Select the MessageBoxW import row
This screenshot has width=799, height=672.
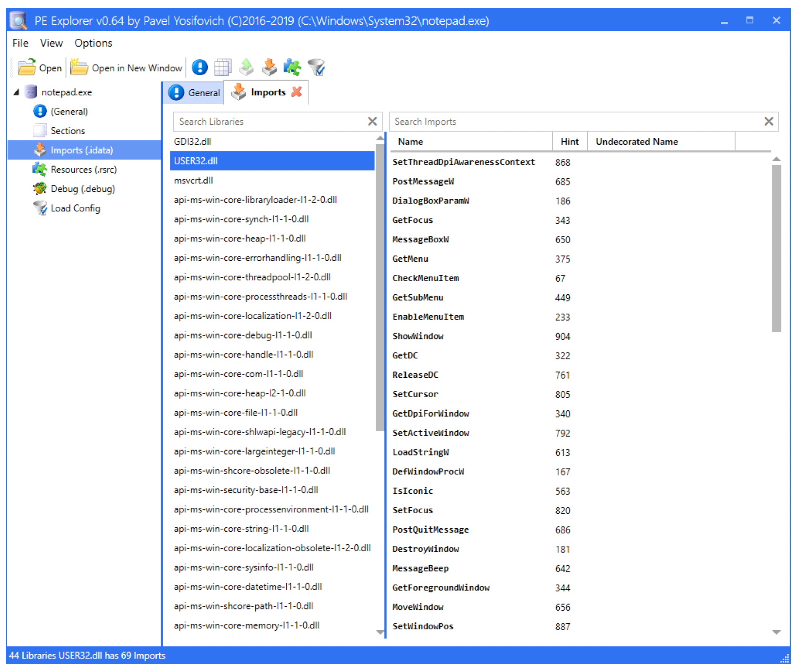click(580, 239)
